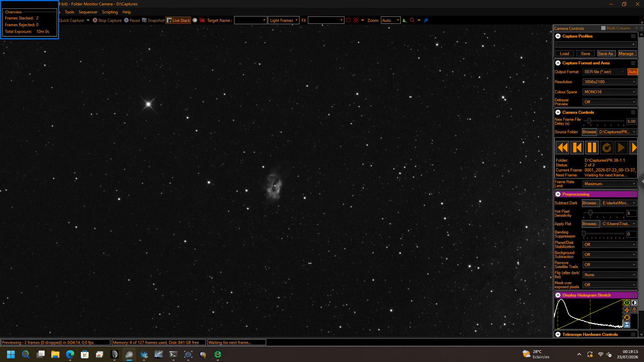Toggle the black-white invert display icon
The height and width of the screenshot is (362, 644).
click(634, 303)
